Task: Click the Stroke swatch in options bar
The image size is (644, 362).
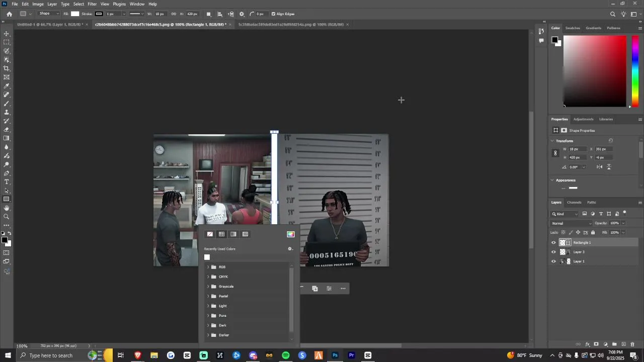Action: point(99,14)
